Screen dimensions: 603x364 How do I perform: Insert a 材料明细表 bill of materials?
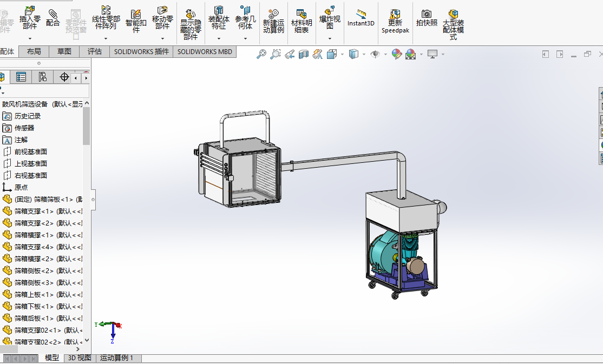click(x=301, y=21)
